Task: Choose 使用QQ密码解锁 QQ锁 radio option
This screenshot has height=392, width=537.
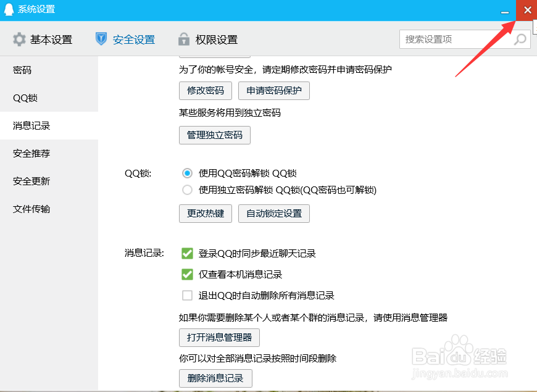Action: pos(187,173)
